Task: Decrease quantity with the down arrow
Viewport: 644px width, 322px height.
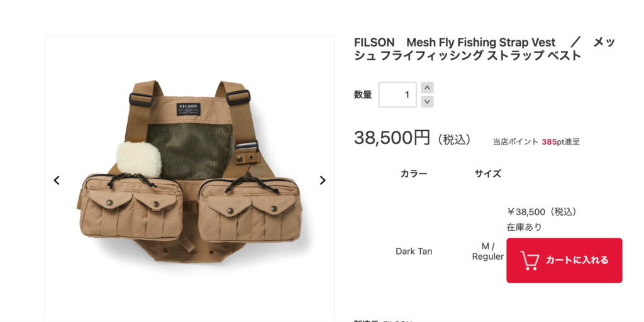Action: pyautogui.click(x=427, y=101)
